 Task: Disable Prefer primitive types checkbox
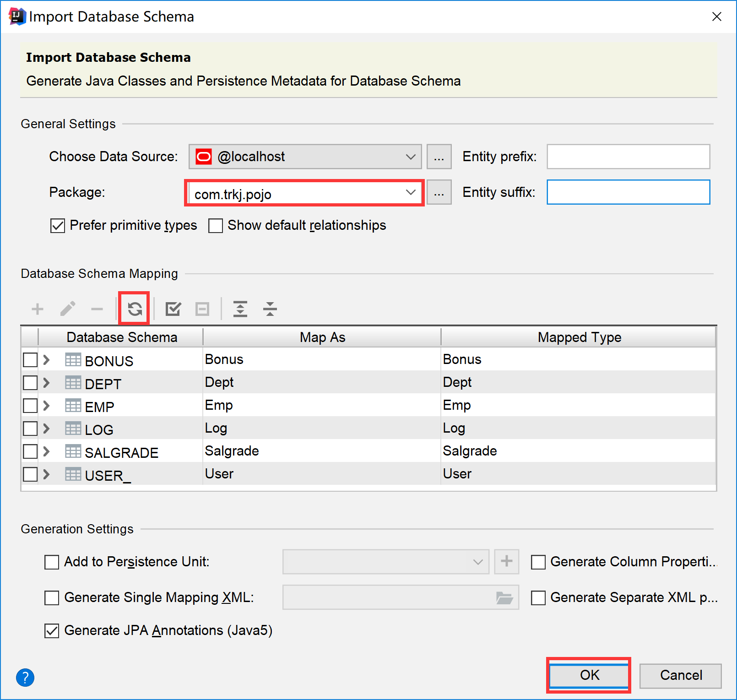(58, 226)
